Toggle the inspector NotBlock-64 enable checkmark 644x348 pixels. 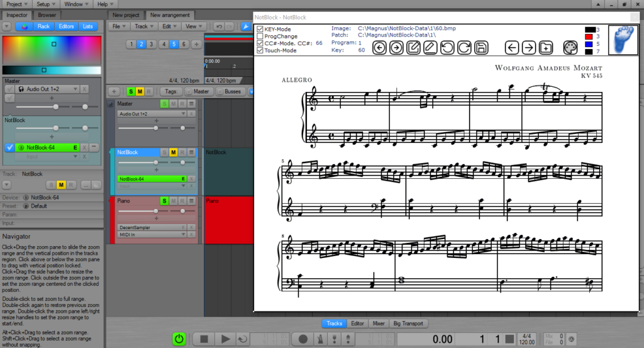click(x=10, y=147)
